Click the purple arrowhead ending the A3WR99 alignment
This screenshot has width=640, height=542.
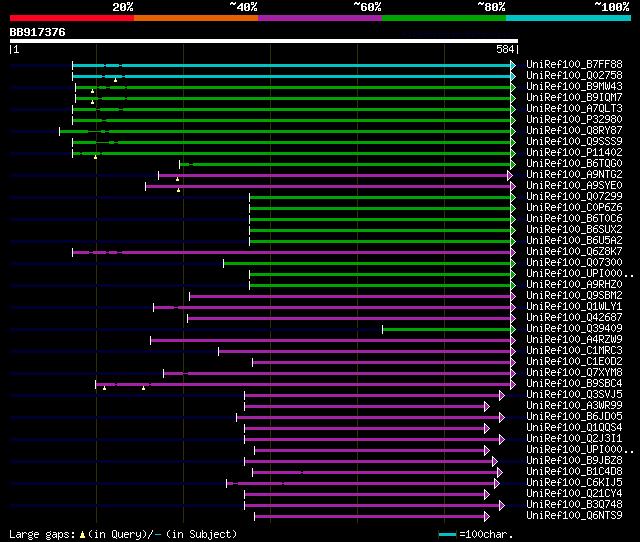tap(487, 406)
